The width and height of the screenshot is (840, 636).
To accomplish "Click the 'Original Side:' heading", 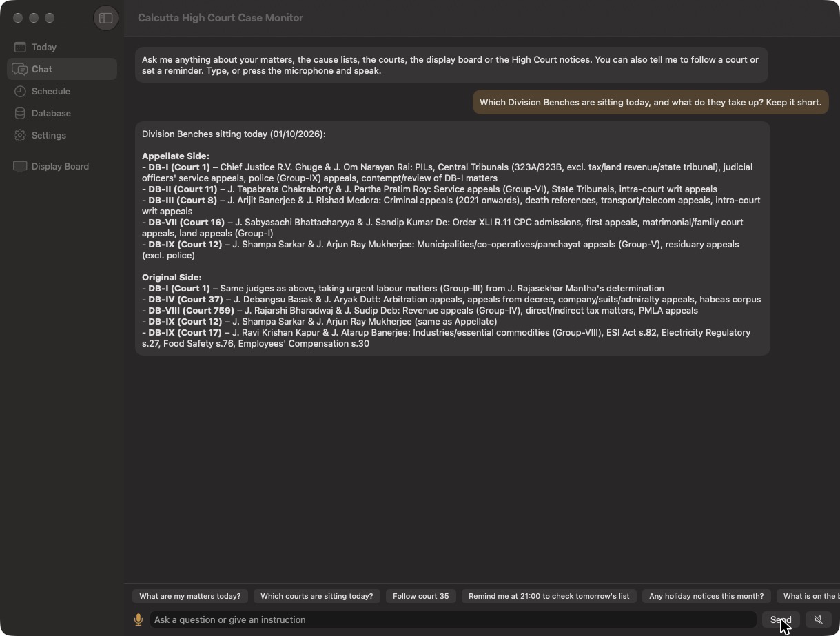I will pos(172,278).
